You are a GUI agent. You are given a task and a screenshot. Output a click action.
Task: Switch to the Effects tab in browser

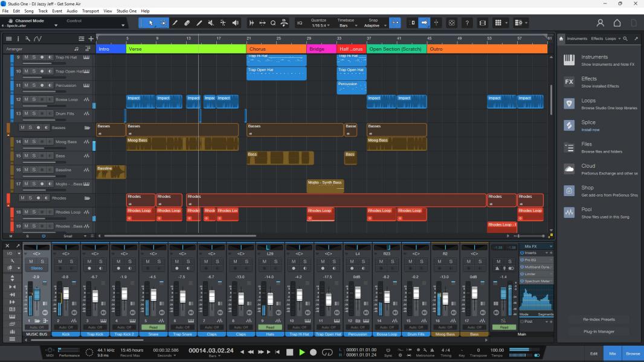[x=597, y=39]
